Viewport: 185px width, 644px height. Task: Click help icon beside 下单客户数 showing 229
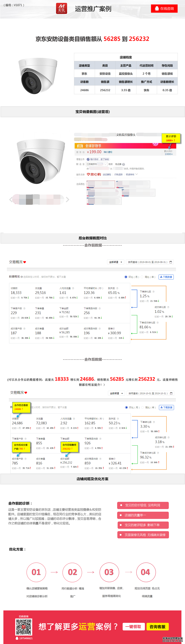click(x=24, y=308)
